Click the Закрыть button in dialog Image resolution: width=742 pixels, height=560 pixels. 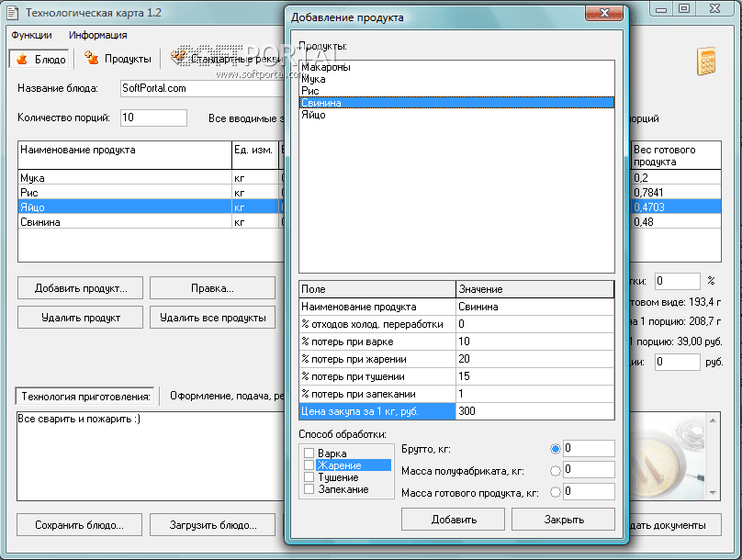[563, 520]
